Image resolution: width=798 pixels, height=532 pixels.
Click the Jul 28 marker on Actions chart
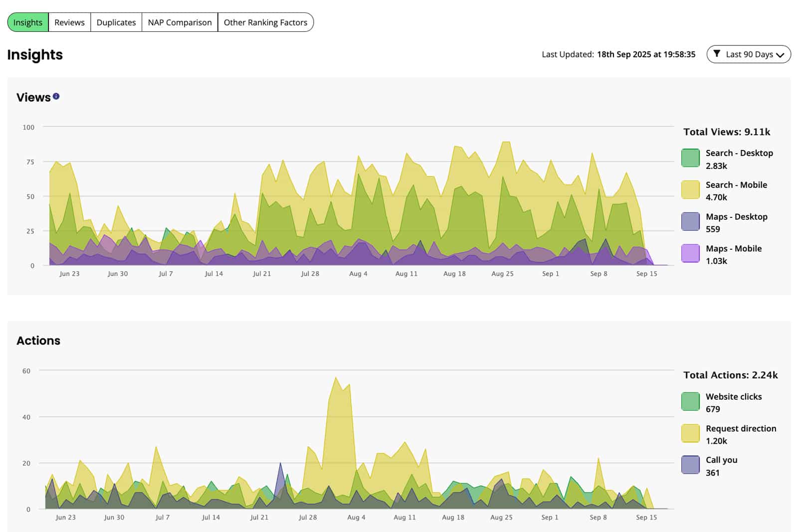point(308,518)
